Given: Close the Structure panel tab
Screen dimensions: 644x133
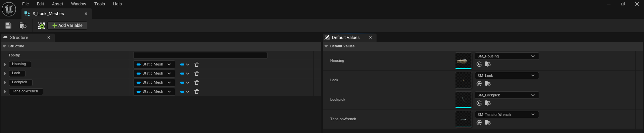Looking at the screenshot, I should point(49,38).
